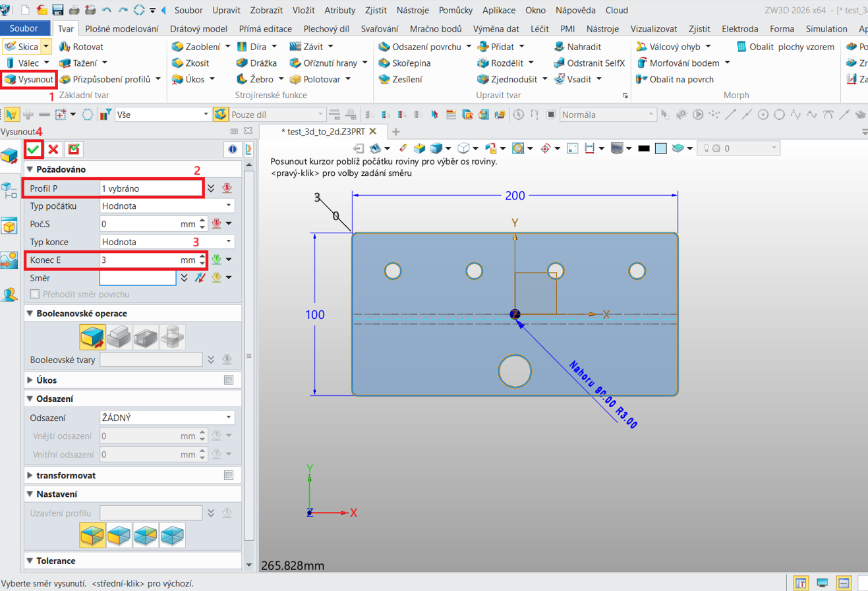Select the fourth boolean operation, Intersect

click(172, 337)
